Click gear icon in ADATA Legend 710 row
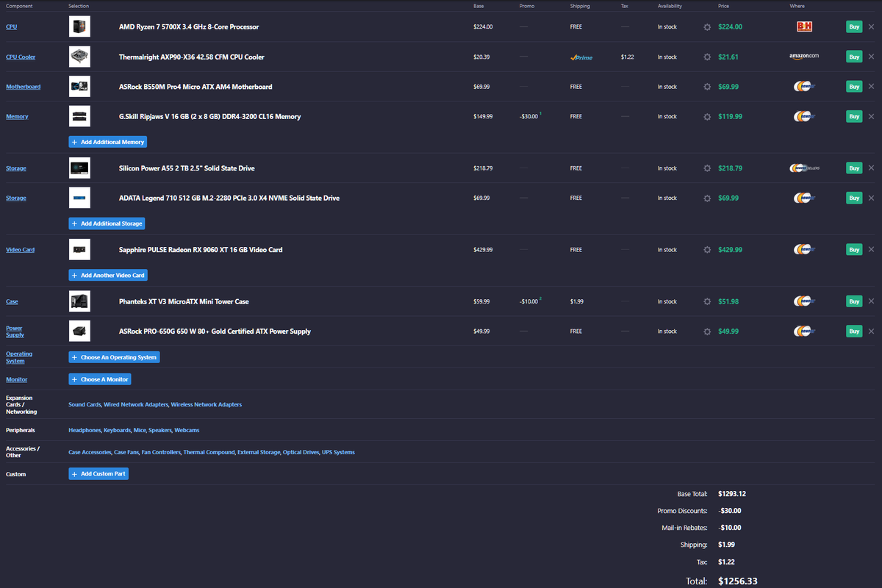Screen dimensions: 882x588 707,198
